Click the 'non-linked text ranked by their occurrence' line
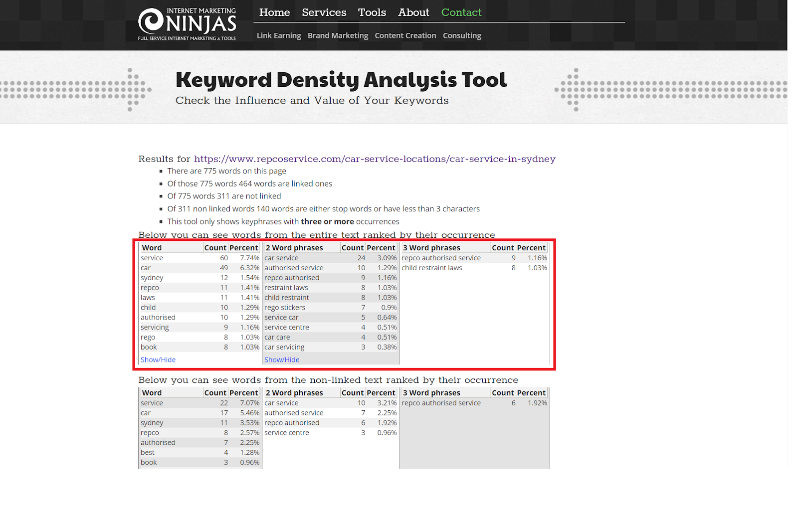The image size is (798, 532). 328,380
